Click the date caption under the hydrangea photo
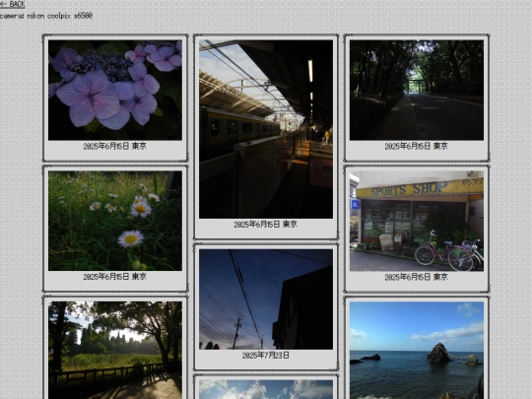 (x=115, y=146)
